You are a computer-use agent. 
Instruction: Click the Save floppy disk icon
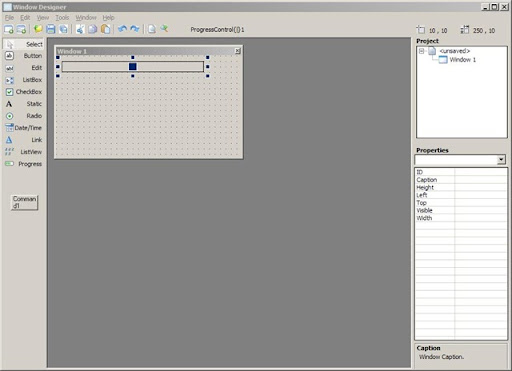click(51, 29)
